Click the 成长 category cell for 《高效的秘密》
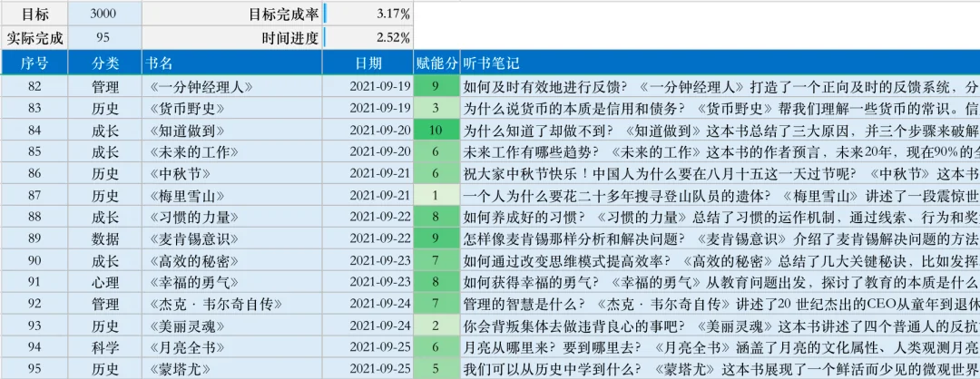The height and width of the screenshot is (379, 980). [104, 260]
